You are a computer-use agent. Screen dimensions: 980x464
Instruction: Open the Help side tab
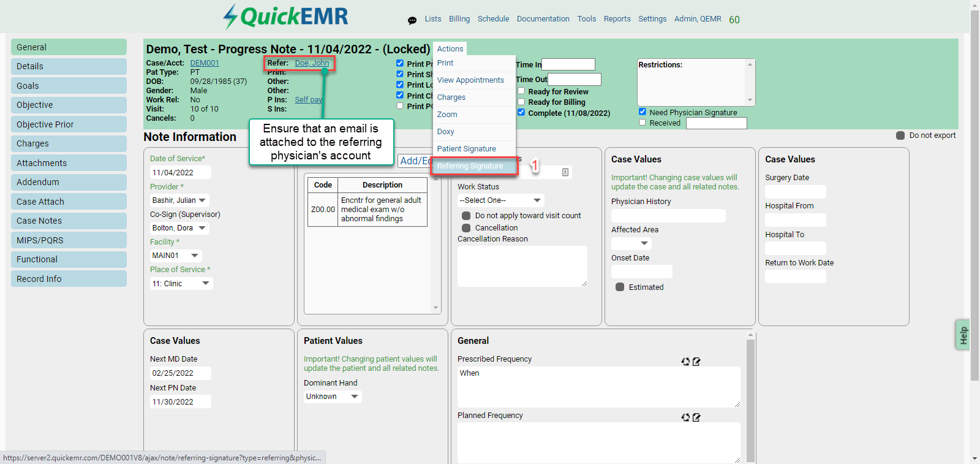[963, 335]
